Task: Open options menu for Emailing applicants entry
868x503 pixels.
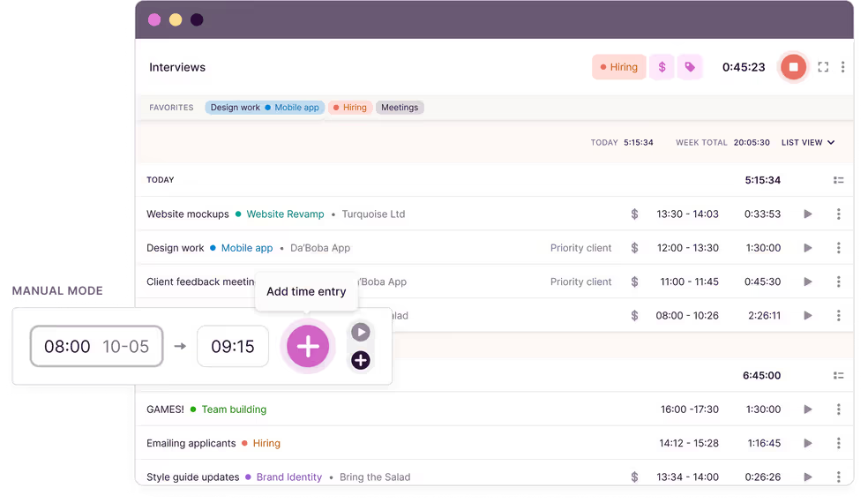Action: point(838,443)
